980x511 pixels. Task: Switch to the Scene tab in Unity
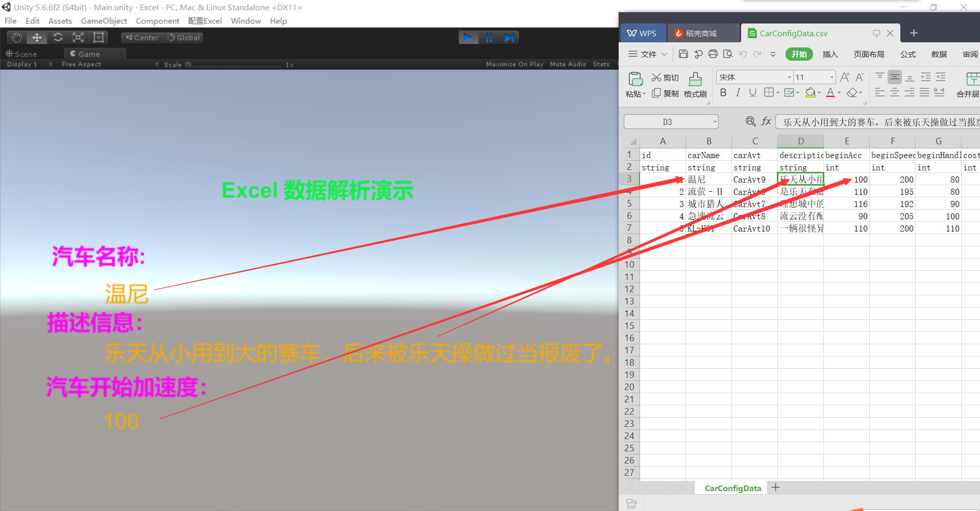tap(21, 54)
